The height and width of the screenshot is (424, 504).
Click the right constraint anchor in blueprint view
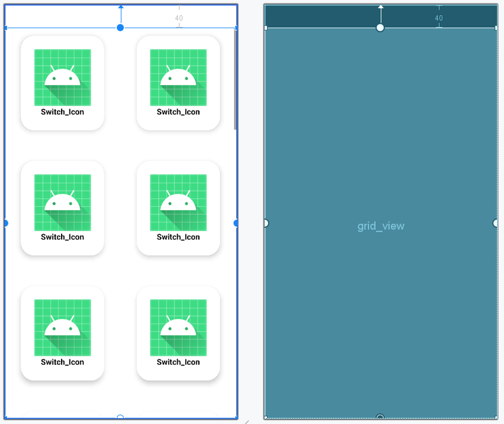point(495,223)
